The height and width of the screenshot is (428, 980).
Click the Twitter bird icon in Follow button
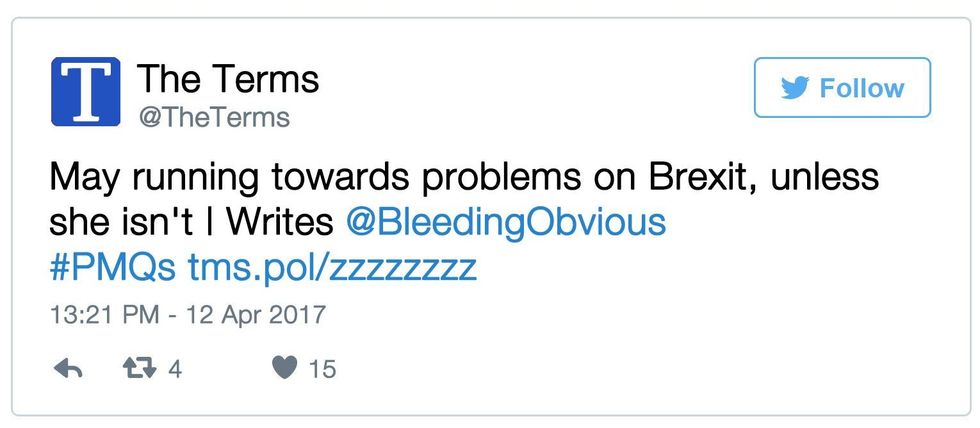click(x=795, y=88)
